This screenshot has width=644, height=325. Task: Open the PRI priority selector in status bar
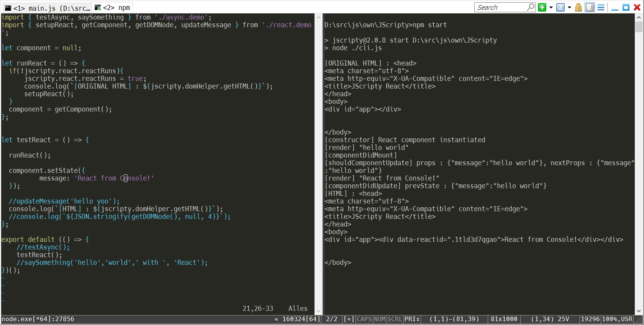(x=412, y=319)
